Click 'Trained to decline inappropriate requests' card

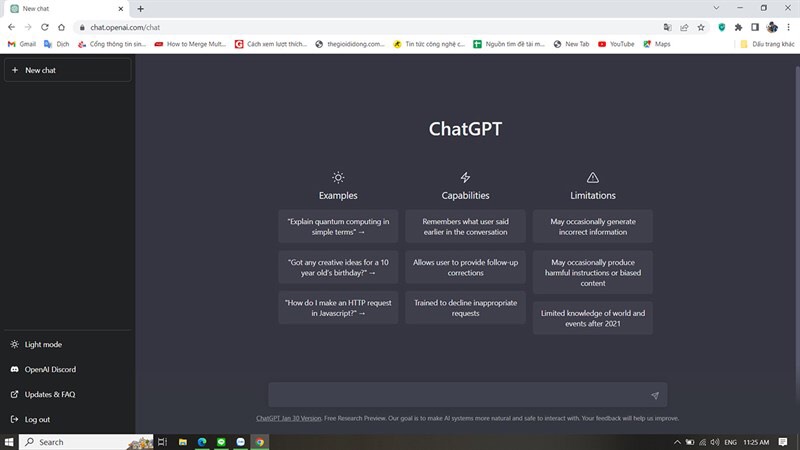tap(465, 308)
